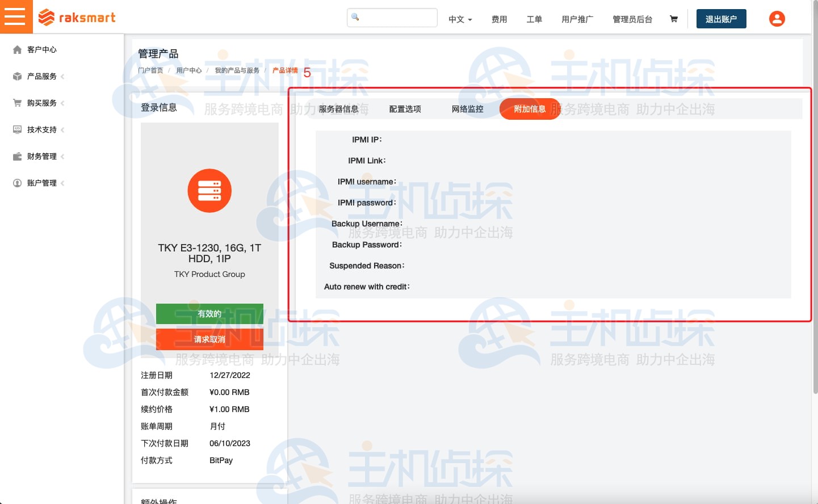This screenshot has height=504, width=818.
Task: Open the hamburger navigation menu
Action: (16, 16)
